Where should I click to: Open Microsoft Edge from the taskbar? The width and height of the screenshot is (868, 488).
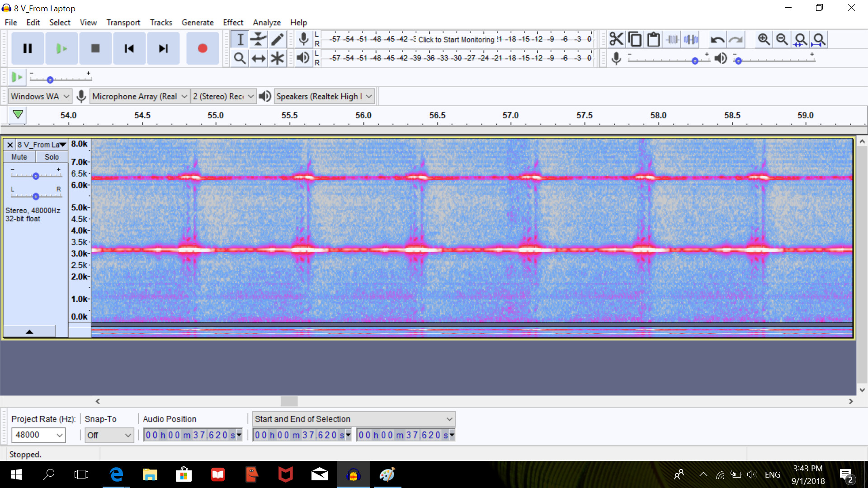coord(116,474)
